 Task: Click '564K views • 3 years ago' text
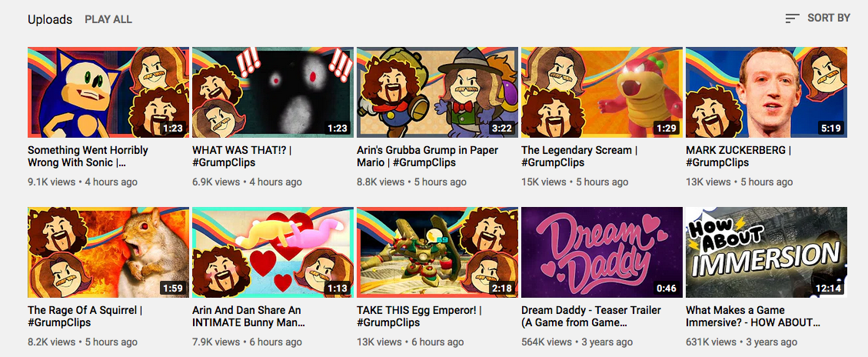[x=577, y=342]
